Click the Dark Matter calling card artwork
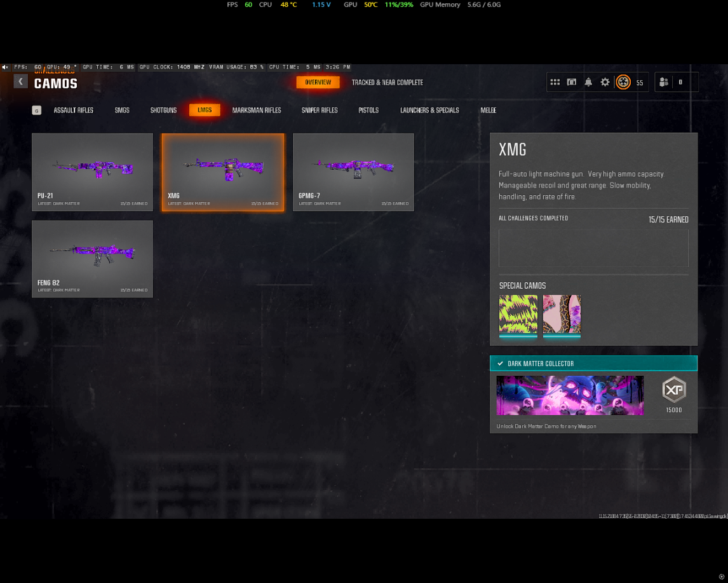 570,395
